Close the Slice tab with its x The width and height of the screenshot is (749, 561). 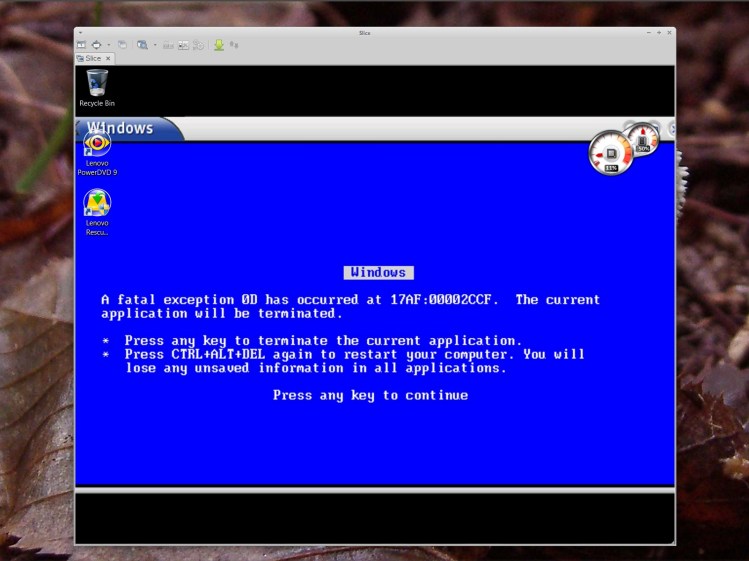click(x=108, y=58)
